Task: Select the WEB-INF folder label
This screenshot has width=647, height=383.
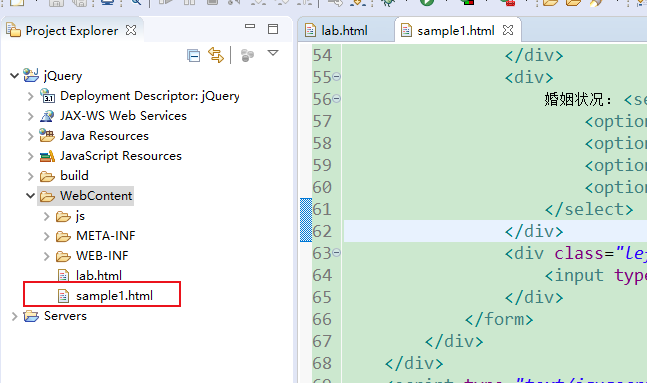Action: pos(102,256)
